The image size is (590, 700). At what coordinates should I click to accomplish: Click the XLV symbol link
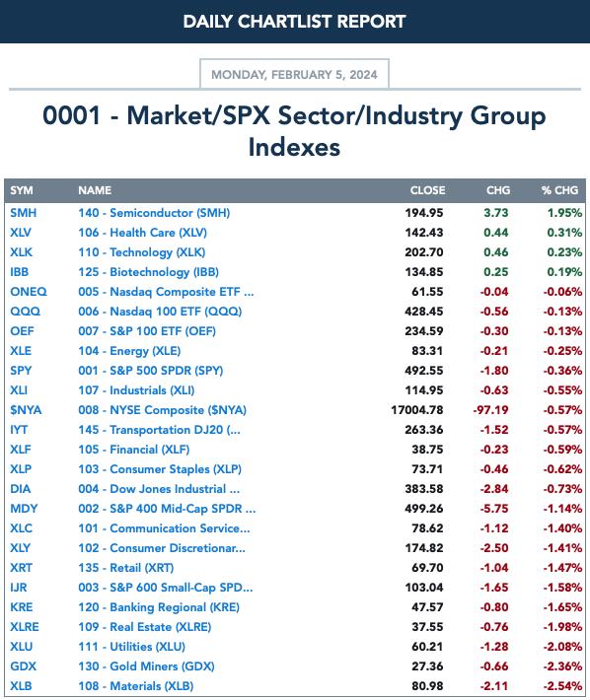pos(21,233)
